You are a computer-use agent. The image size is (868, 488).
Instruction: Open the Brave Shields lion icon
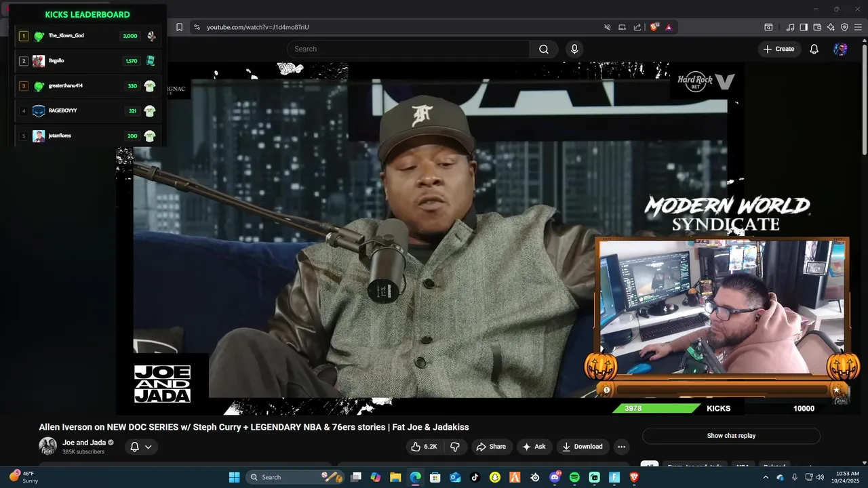coord(654,27)
